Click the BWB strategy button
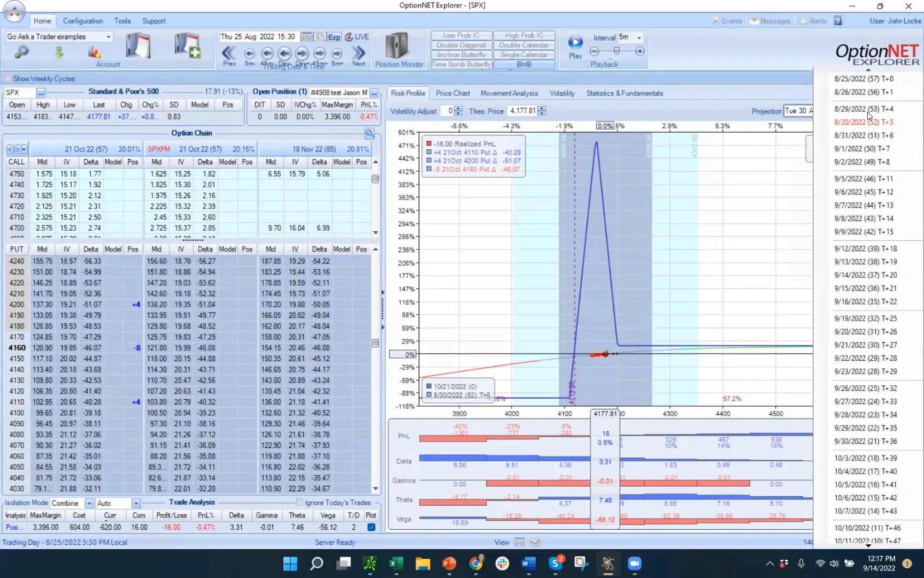The height and width of the screenshot is (578, 924). [524, 64]
